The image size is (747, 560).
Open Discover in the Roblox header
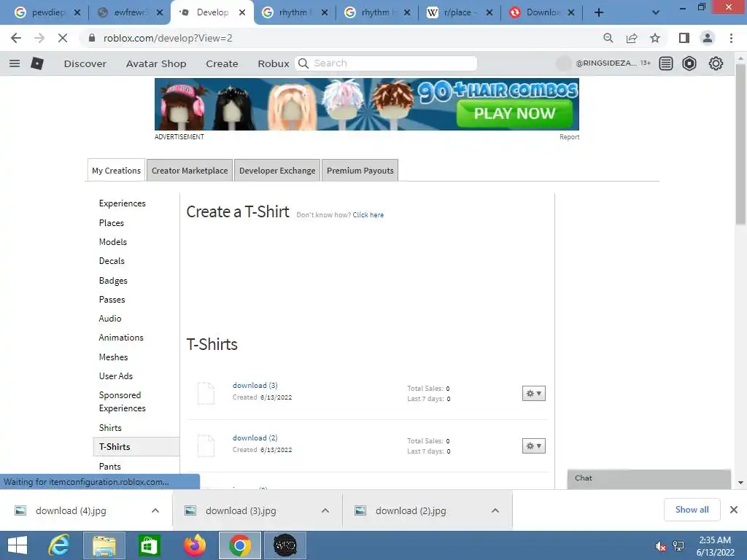[x=85, y=63]
